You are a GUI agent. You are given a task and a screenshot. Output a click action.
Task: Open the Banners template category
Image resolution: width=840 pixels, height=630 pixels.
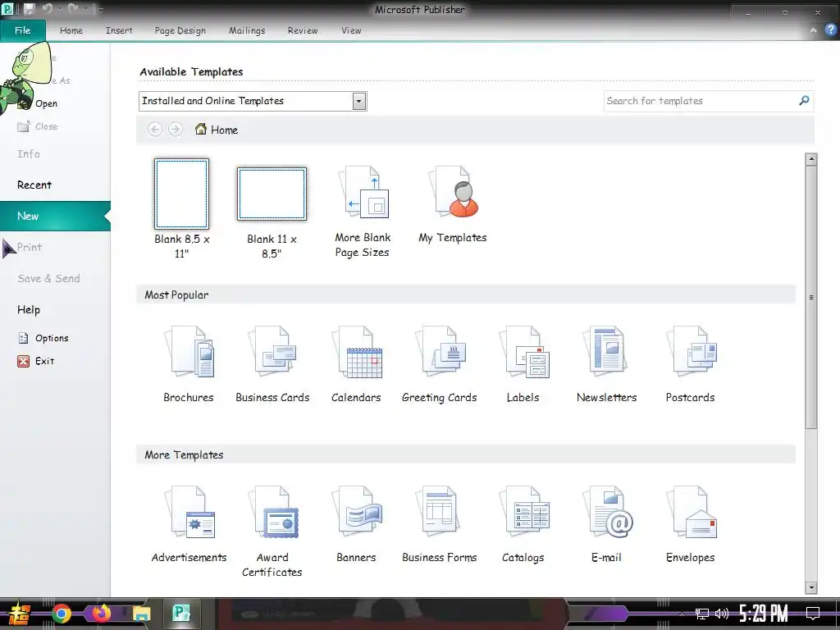[x=356, y=524]
